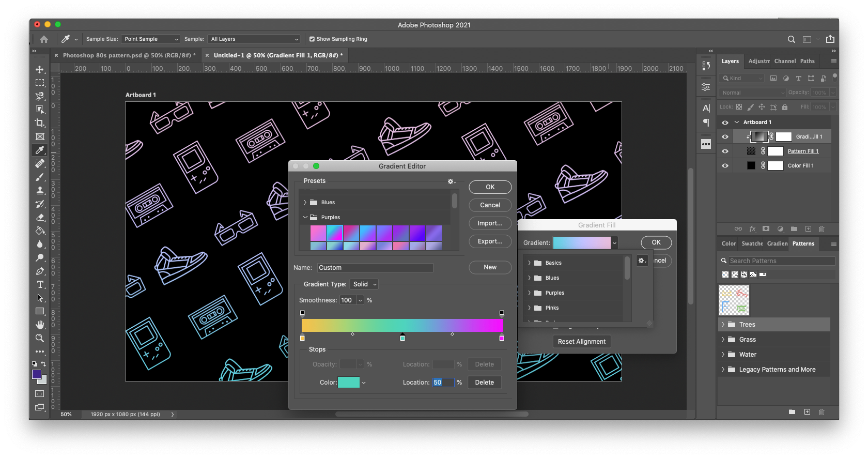Toggle lock transparent pixels
This screenshot has width=868, height=458.
(739, 107)
